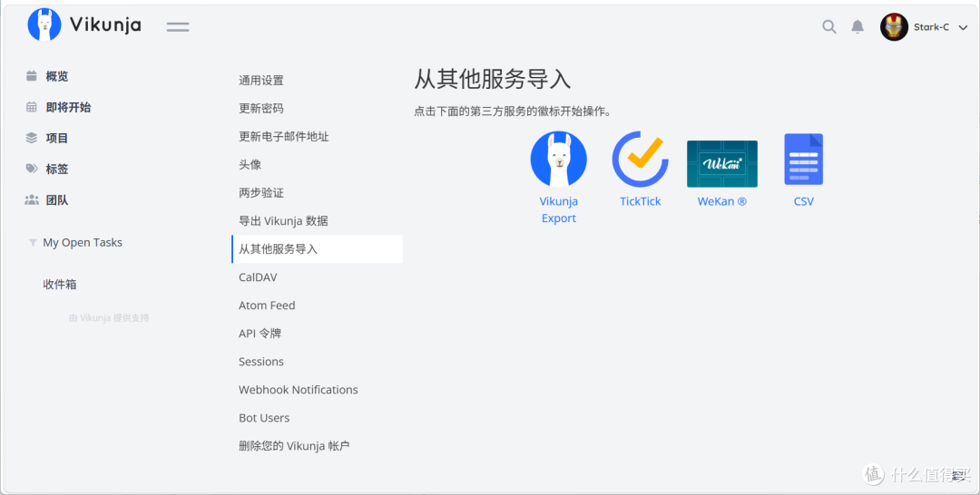This screenshot has height=495, width=980.
Task: Select 从其他服务导入 settings entry
Action: [x=317, y=249]
